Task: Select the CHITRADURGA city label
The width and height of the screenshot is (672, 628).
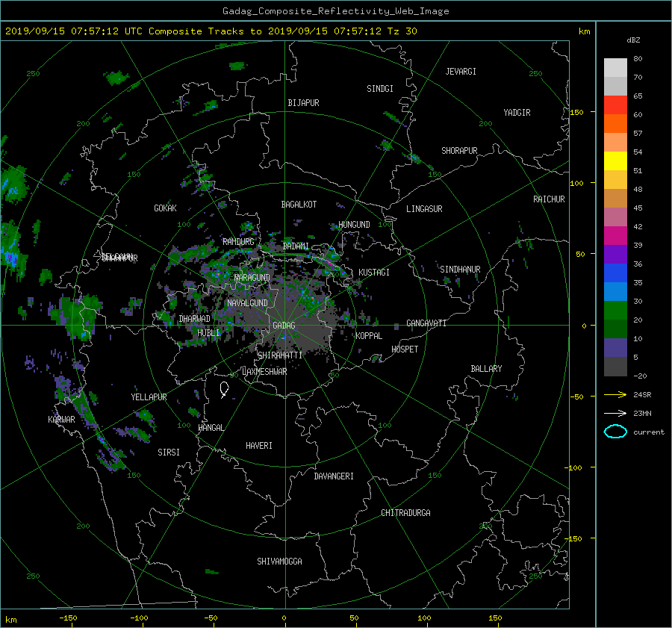Action: click(405, 513)
